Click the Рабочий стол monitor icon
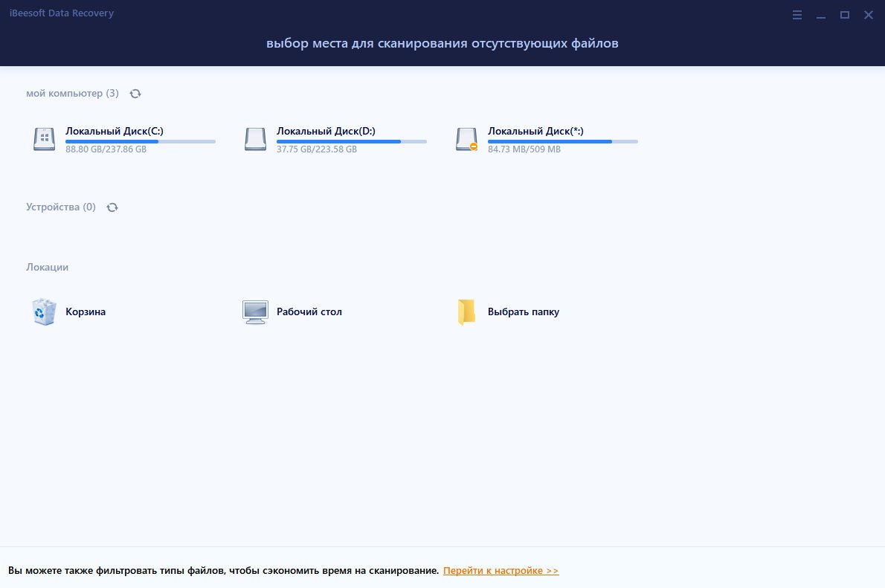Screen dimensions: 885x588 click(255, 312)
